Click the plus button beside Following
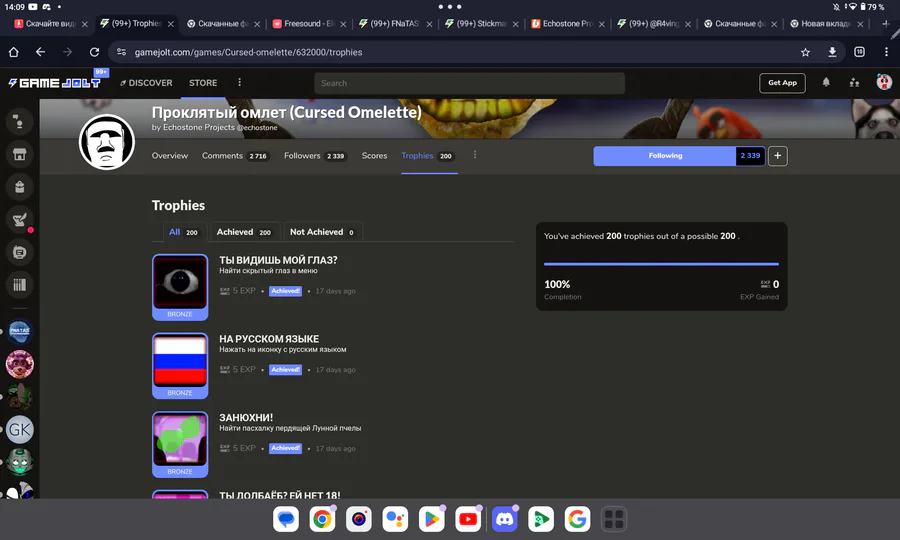 (778, 156)
